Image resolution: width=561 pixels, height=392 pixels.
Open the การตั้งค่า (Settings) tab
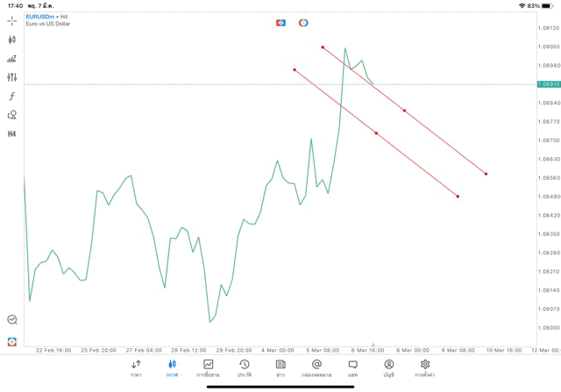[425, 367]
